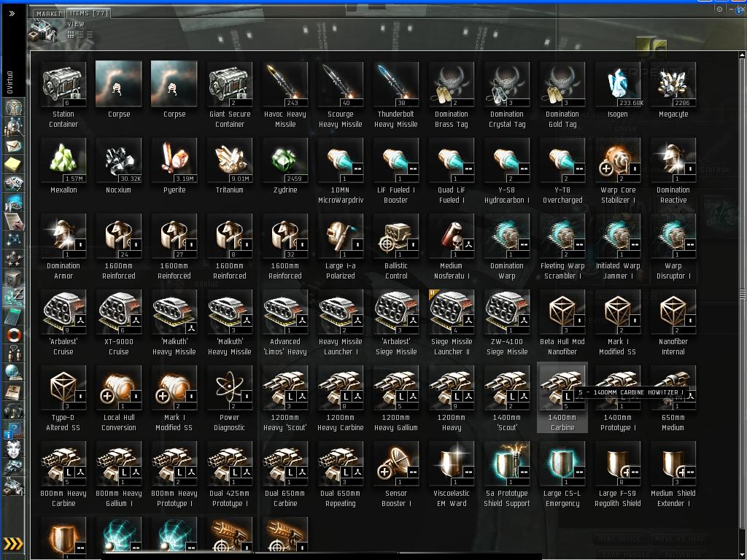
Task: Click the agent face portrait icon
Action: [13, 448]
